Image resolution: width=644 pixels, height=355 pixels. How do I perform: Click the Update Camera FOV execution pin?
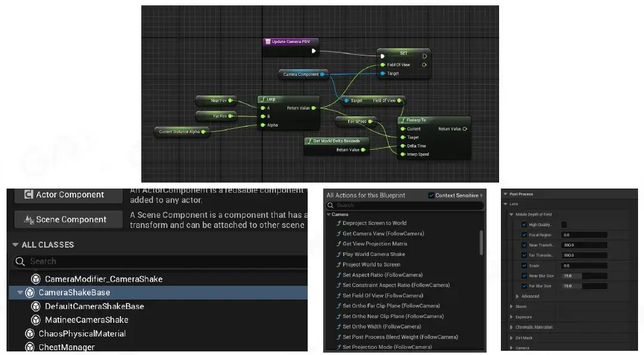[x=314, y=51]
